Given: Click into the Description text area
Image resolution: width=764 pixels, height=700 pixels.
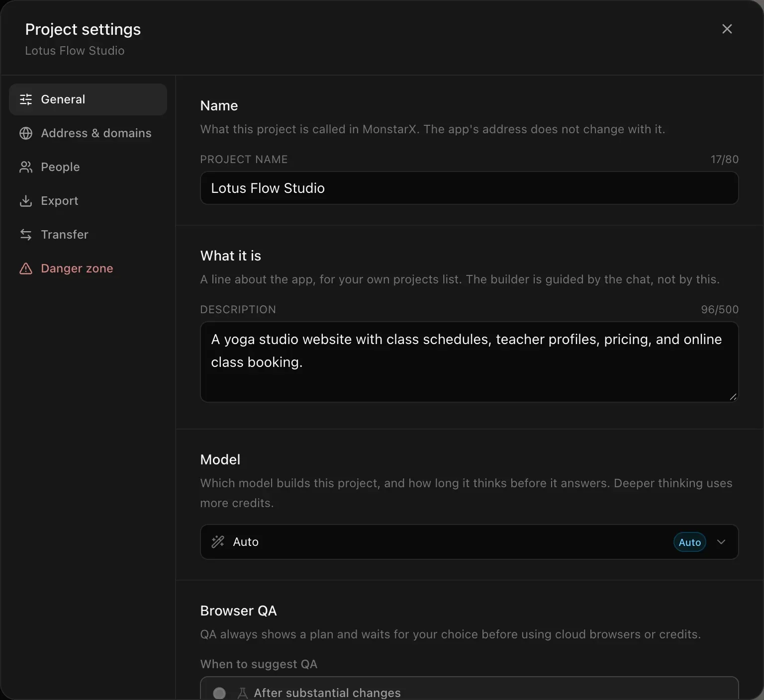Looking at the screenshot, I should click(x=469, y=362).
